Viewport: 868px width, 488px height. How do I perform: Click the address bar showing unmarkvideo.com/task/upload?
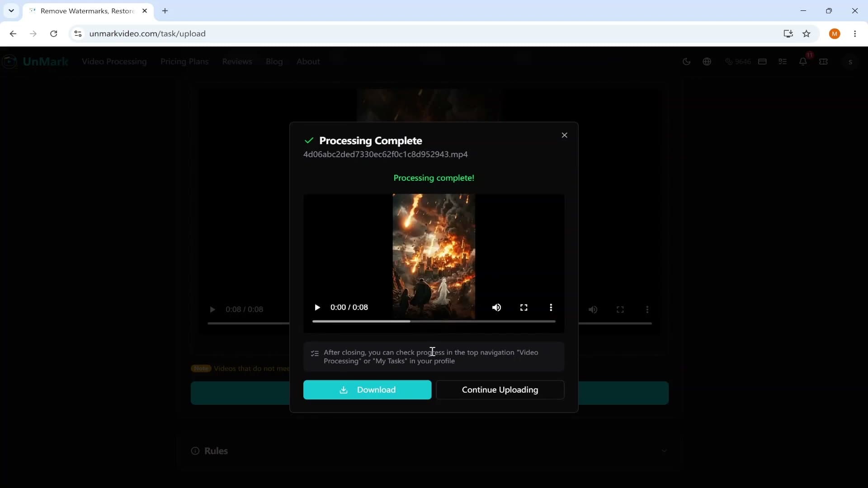[147, 33]
